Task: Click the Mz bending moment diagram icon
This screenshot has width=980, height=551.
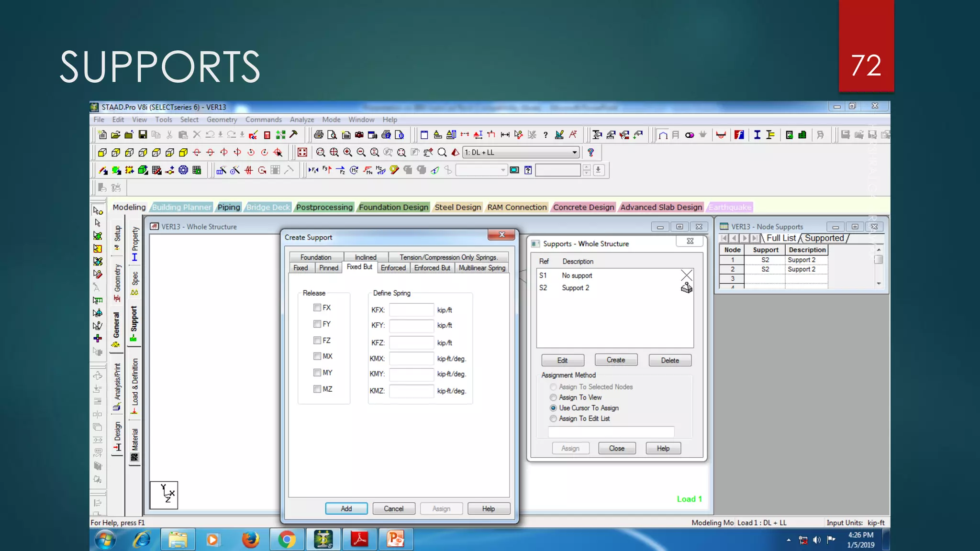Action: (x=380, y=170)
